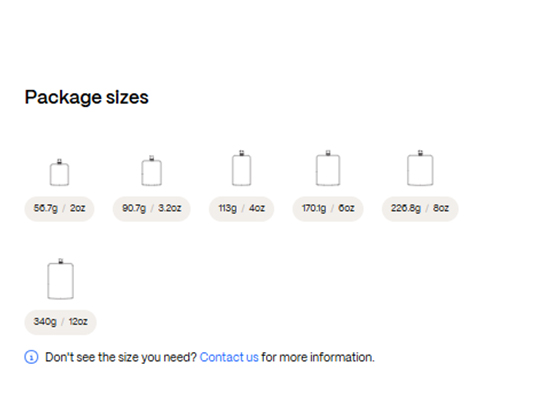Click the 8oz ounce value
Screen dimensions: 560x420
pos(441,208)
